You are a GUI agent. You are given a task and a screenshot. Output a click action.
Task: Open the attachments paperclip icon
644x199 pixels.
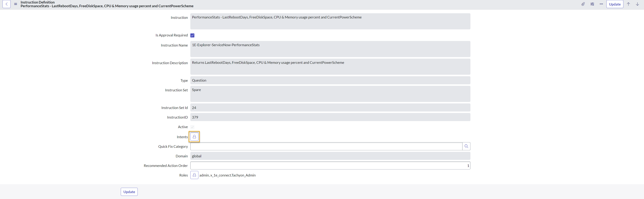pyautogui.click(x=583, y=4)
